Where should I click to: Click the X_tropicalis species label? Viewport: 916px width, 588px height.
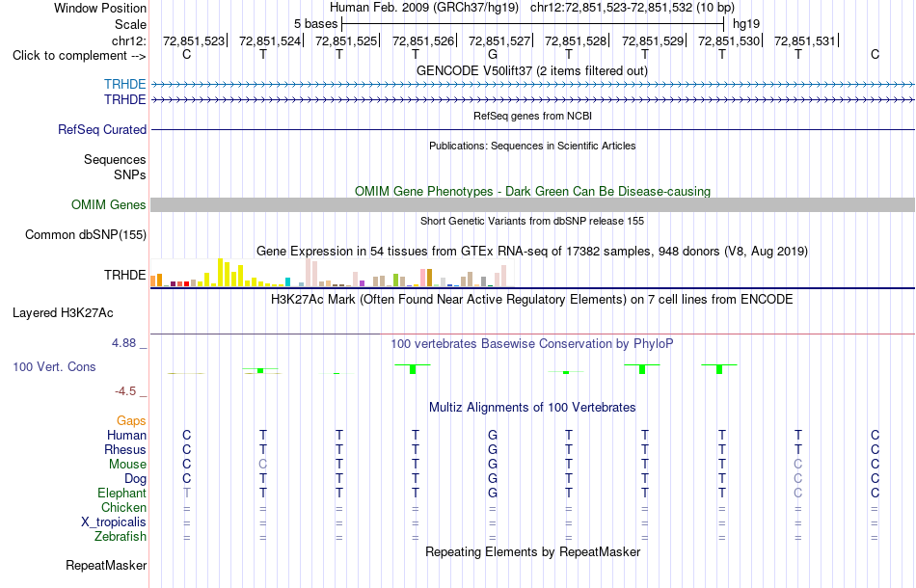tap(114, 522)
